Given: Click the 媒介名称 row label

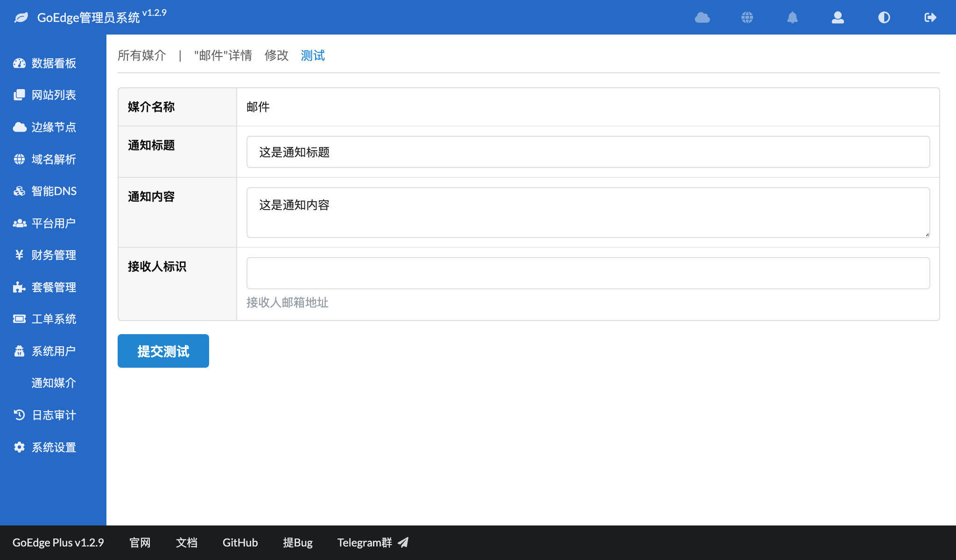Looking at the screenshot, I should [x=151, y=107].
